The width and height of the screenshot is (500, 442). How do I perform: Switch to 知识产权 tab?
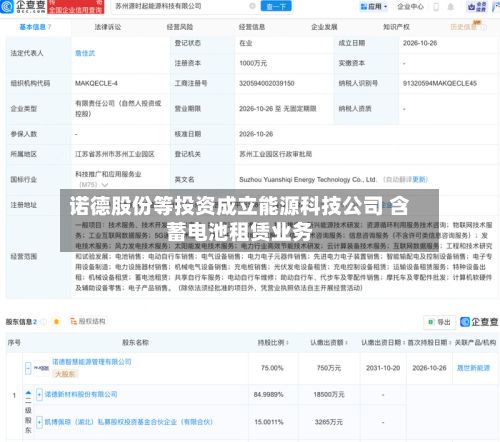point(396,27)
